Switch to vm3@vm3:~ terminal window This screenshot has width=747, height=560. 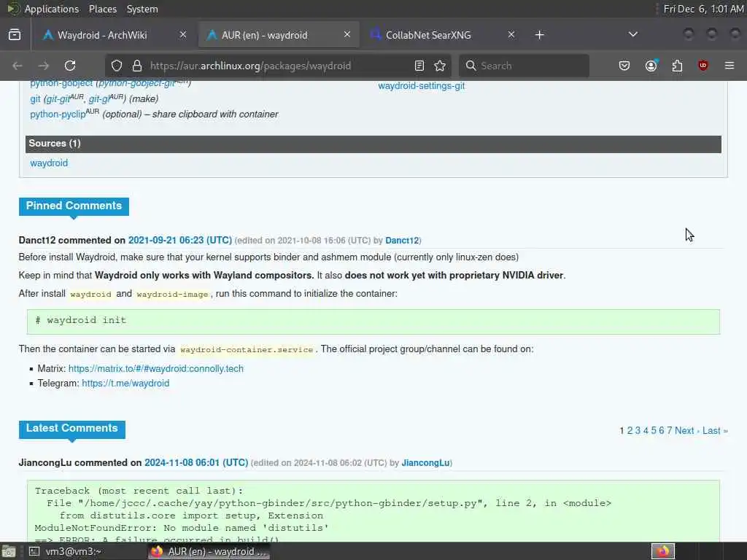click(64, 551)
